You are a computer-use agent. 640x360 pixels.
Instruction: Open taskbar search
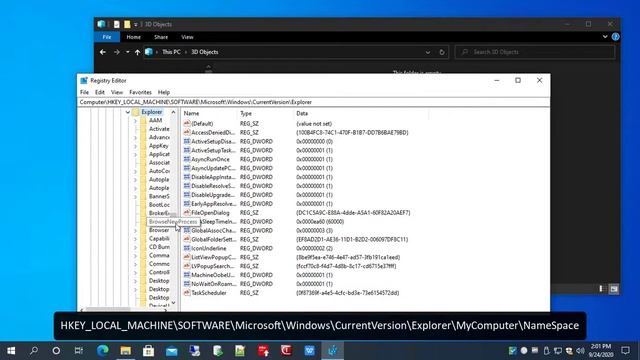tap(34, 351)
